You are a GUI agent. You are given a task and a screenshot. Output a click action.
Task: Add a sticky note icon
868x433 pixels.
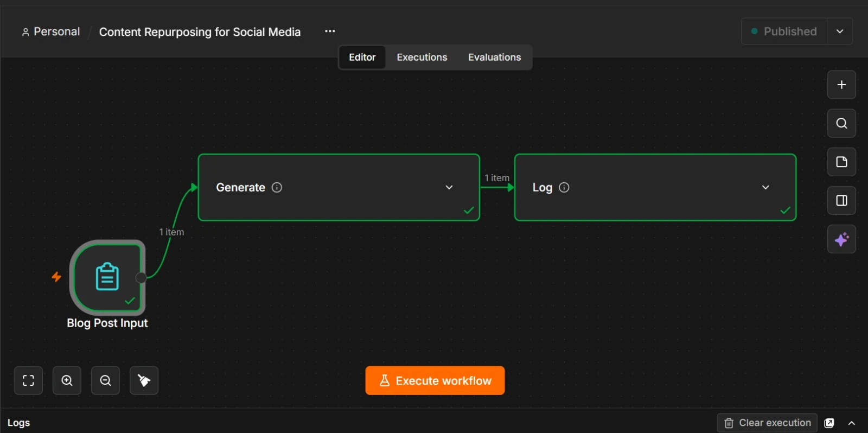[x=841, y=162]
